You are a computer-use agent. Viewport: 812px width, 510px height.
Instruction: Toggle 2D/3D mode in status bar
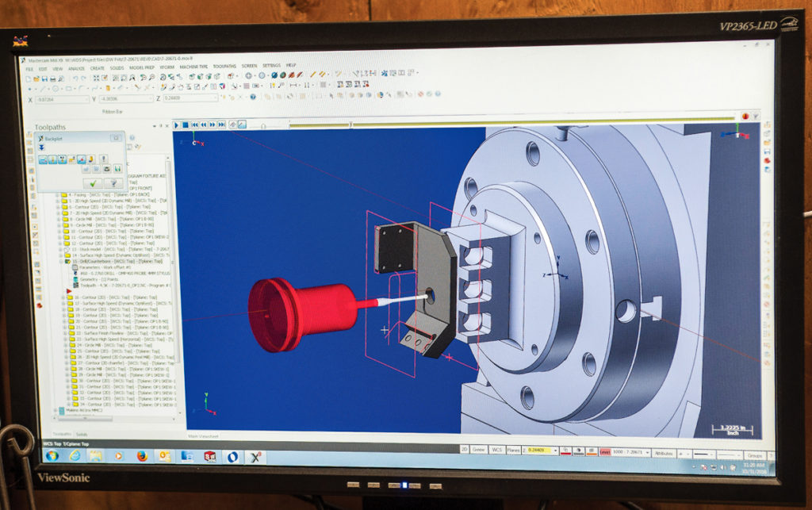465,449
